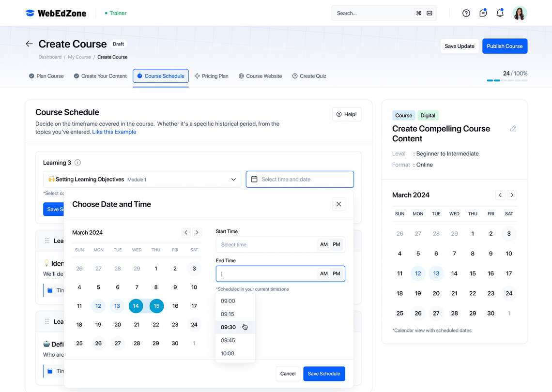Open the notifications bell icon
Screen dimensions: 552x392
coord(500,14)
